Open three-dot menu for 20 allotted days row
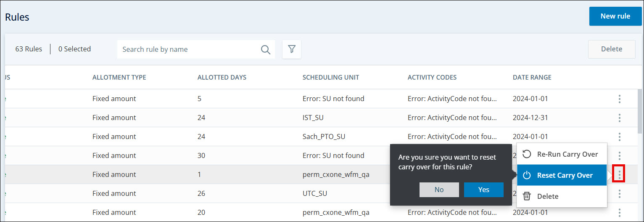This screenshot has height=222, width=644. 619,213
